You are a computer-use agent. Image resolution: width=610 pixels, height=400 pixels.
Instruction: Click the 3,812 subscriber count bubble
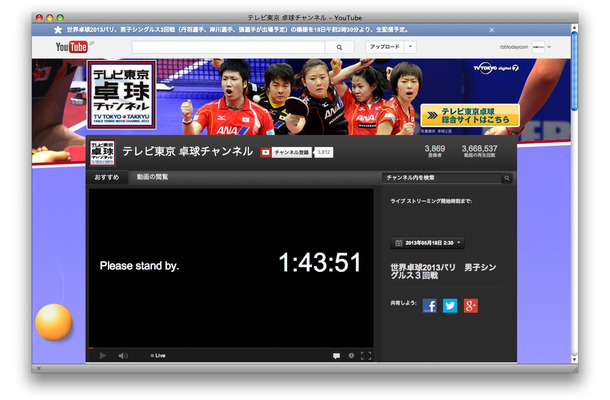tap(323, 152)
